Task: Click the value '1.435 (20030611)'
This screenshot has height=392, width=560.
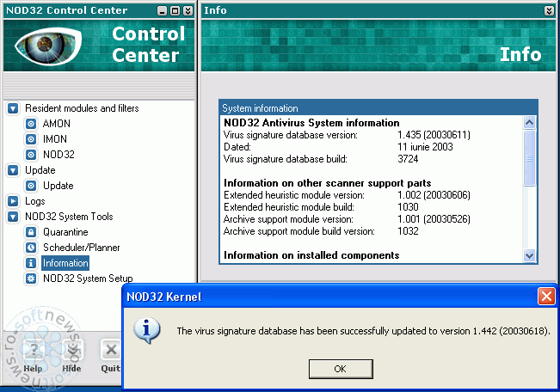Action: pyautogui.click(x=434, y=135)
